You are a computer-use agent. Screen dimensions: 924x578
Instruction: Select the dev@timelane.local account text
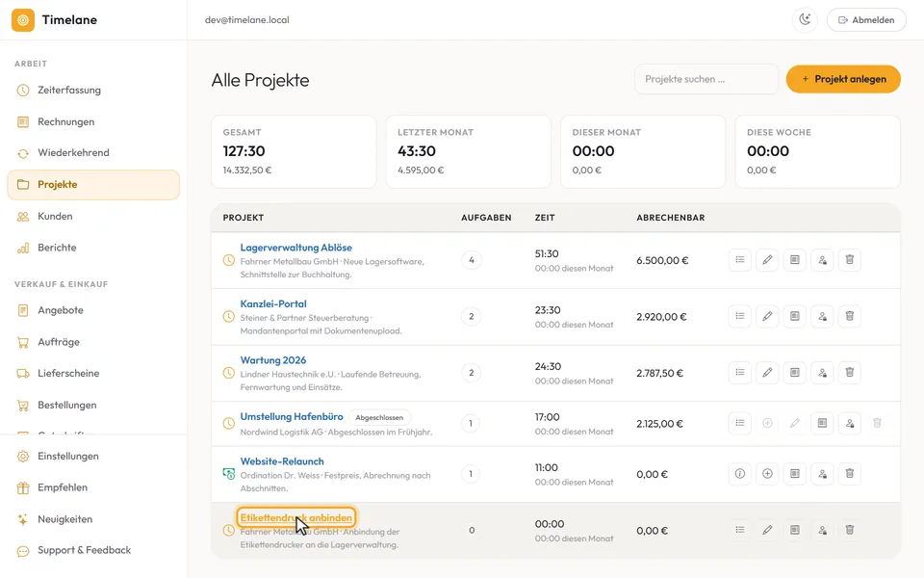pos(247,20)
